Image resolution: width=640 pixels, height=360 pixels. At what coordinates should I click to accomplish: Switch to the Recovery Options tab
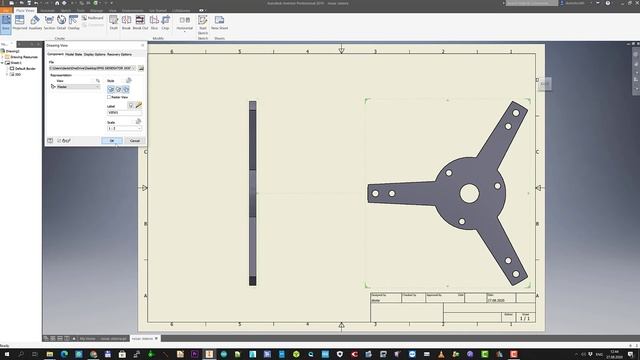119,54
